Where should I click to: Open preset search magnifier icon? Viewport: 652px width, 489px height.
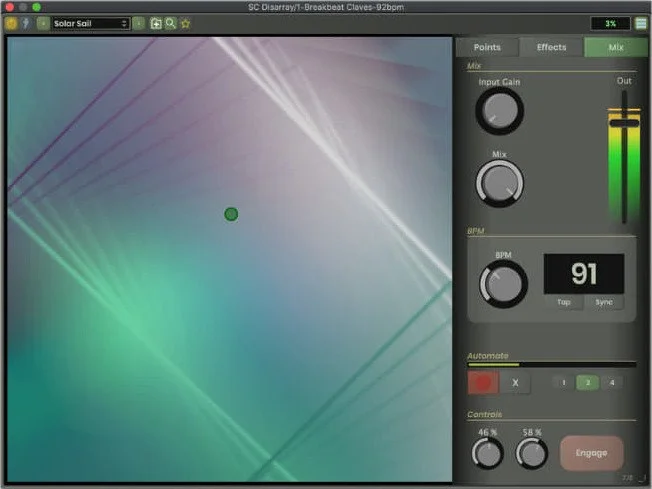(171, 23)
